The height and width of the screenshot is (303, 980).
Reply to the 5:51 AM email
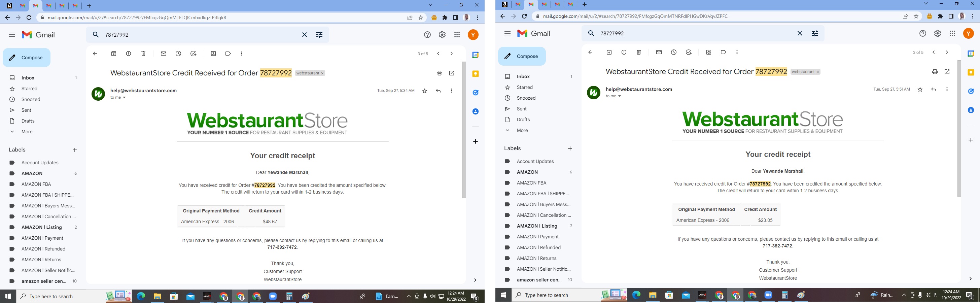coord(934,90)
